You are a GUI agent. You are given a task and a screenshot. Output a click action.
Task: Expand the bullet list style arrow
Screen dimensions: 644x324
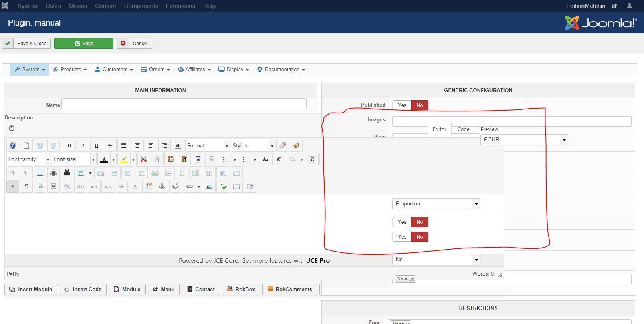pyautogui.click(x=255, y=159)
